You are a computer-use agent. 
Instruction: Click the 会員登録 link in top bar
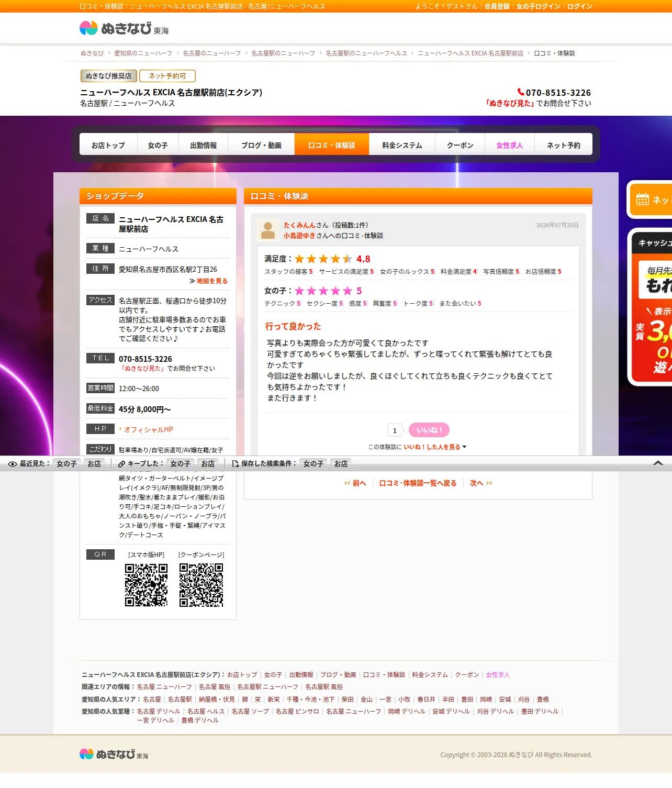[x=497, y=6]
